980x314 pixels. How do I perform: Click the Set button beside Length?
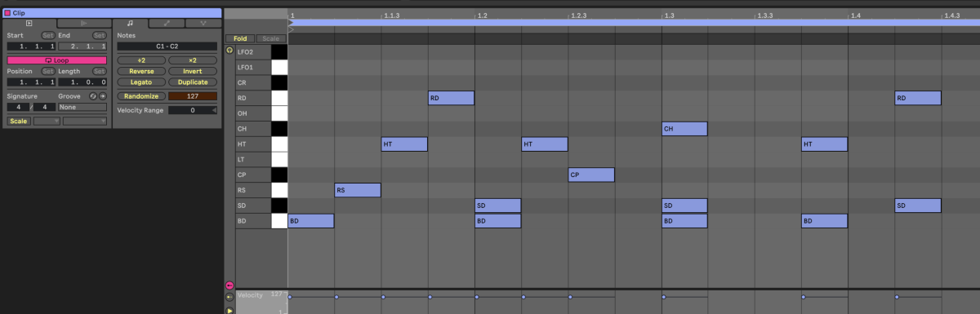tap(99, 71)
